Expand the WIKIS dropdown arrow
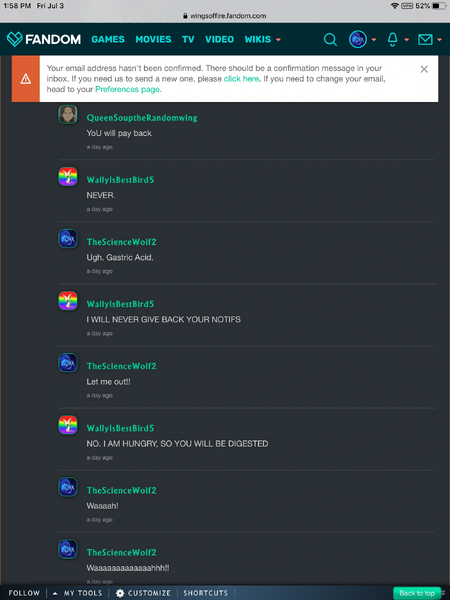This screenshot has height=600, width=450. [278, 40]
